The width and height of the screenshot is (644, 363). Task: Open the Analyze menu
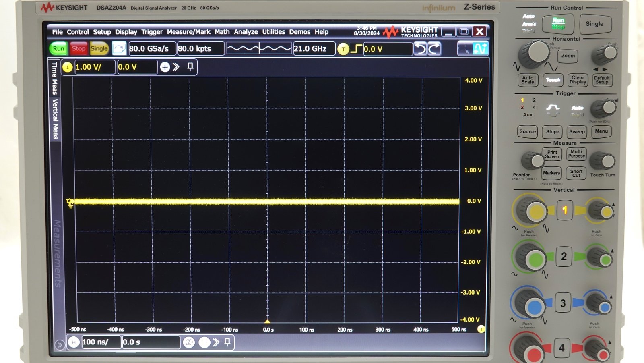pos(246,32)
